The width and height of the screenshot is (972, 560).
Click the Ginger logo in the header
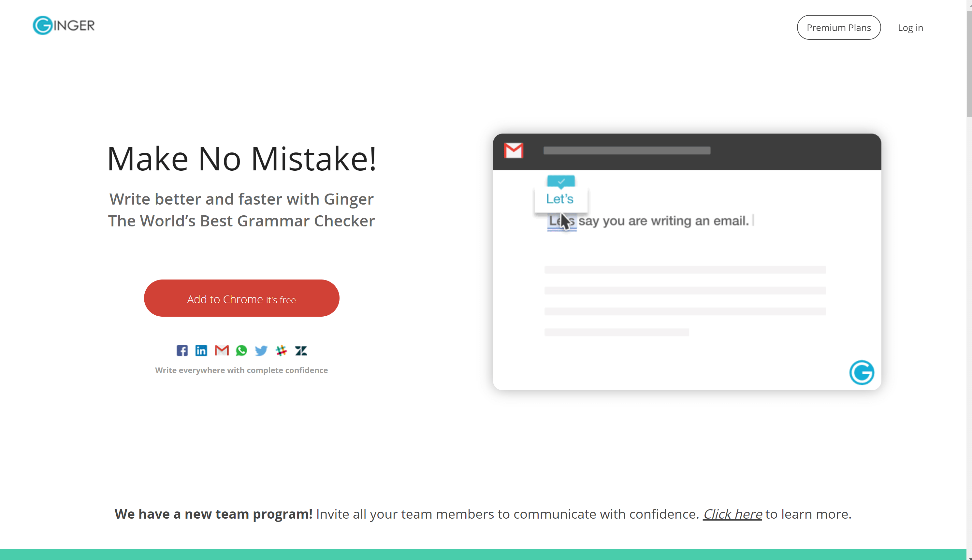pyautogui.click(x=64, y=25)
